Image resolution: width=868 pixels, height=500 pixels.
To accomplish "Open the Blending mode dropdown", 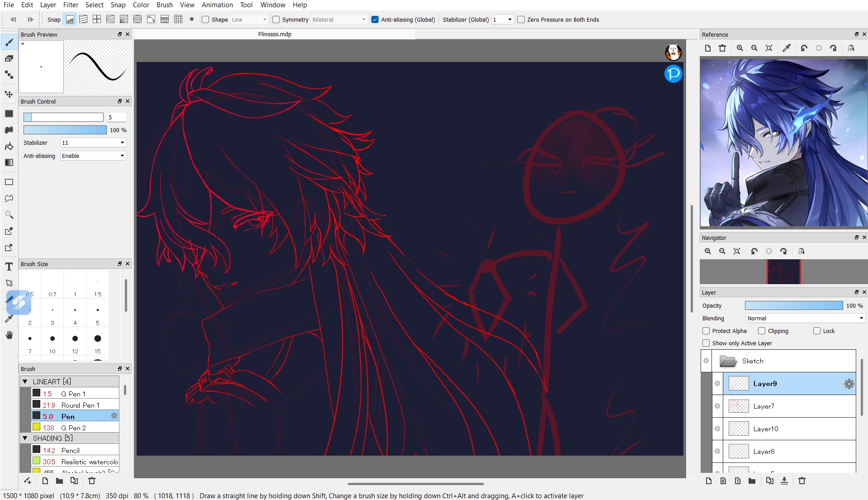I will click(x=805, y=318).
